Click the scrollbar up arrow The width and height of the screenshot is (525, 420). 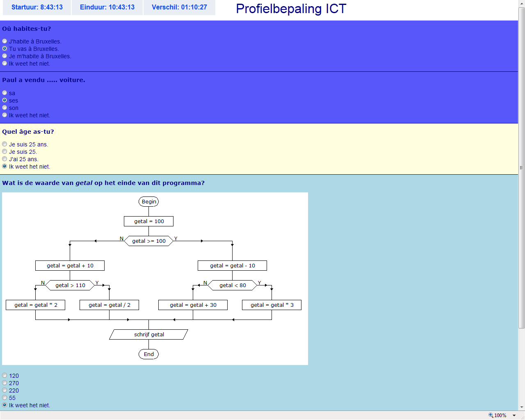point(521,3)
